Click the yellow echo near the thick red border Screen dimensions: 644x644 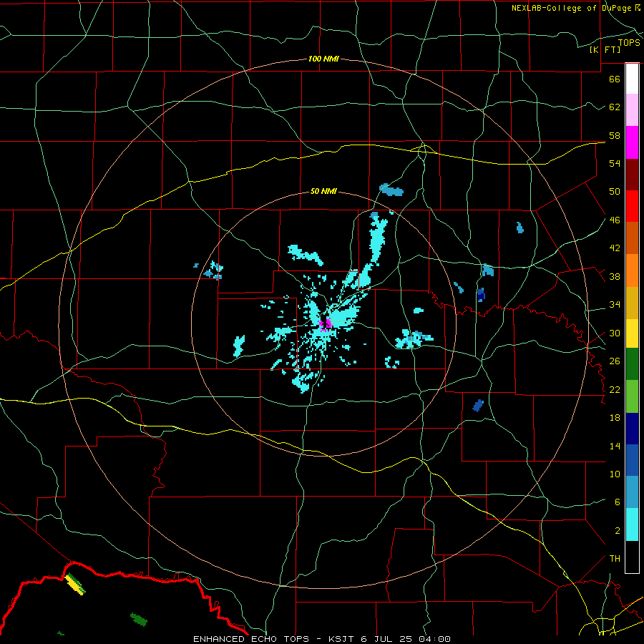[x=75, y=584]
